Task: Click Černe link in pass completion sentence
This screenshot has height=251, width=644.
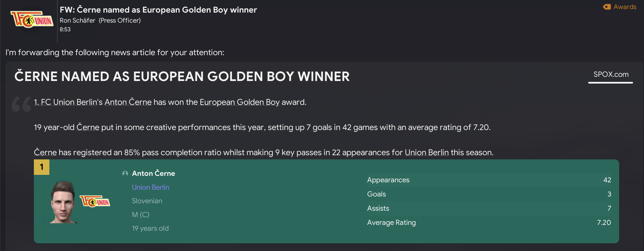Action: (x=45, y=153)
